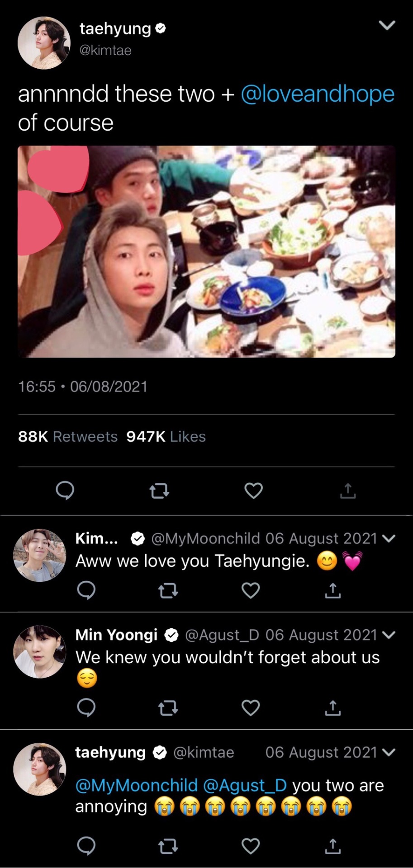The image size is (413, 868).
Task: Reply to the main taehyung tweet
Action: click(x=65, y=491)
